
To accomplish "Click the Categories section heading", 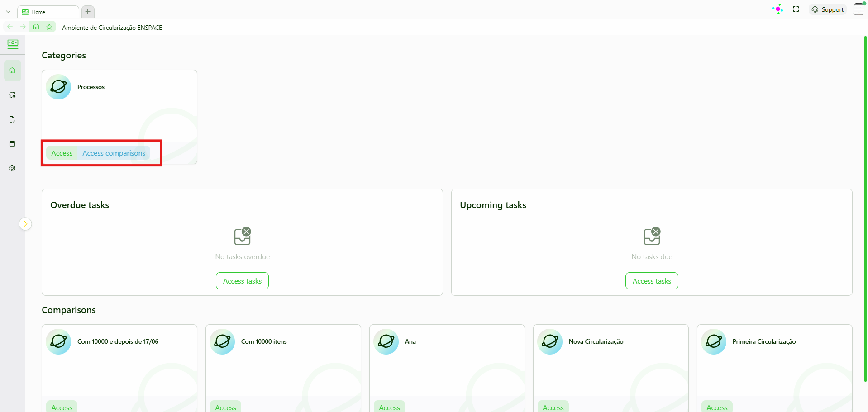I will [64, 55].
